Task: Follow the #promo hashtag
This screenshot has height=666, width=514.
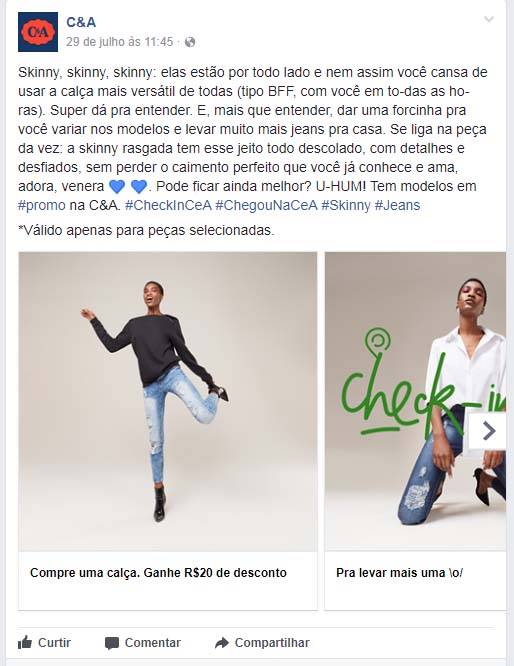Action: [42, 206]
